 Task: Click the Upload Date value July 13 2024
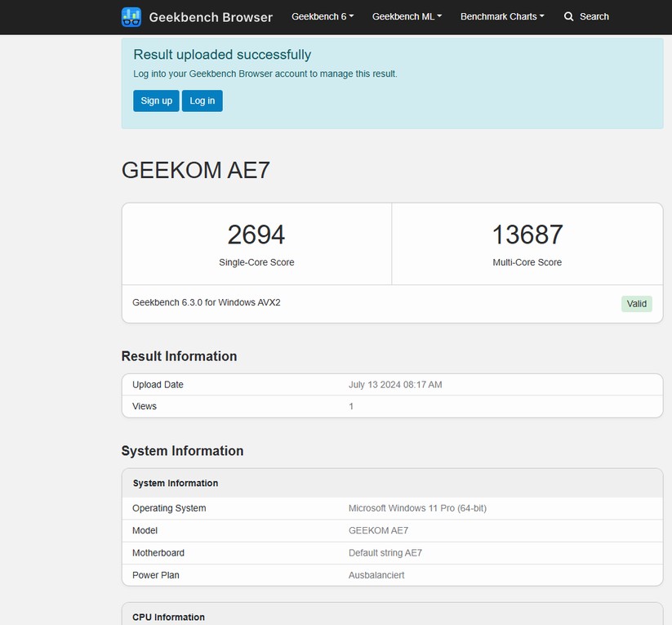coord(394,385)
